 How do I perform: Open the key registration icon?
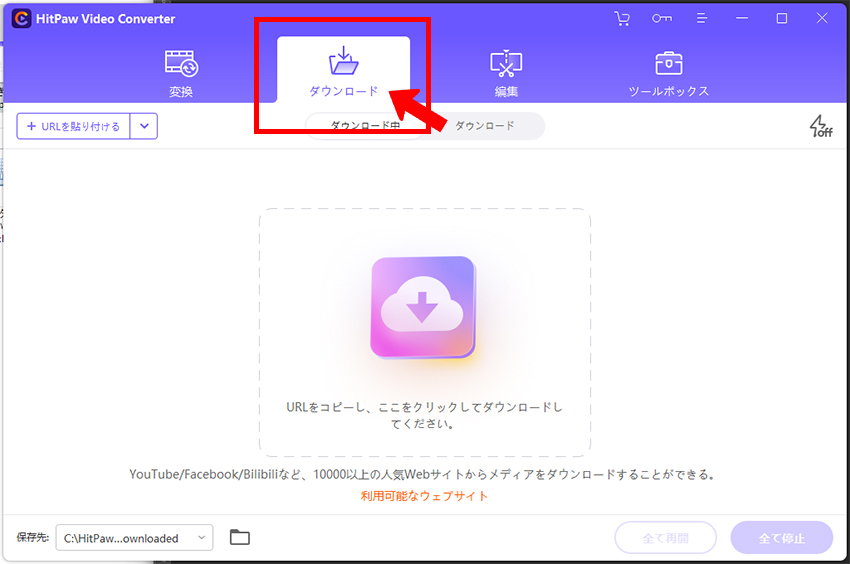pos(662,18)
